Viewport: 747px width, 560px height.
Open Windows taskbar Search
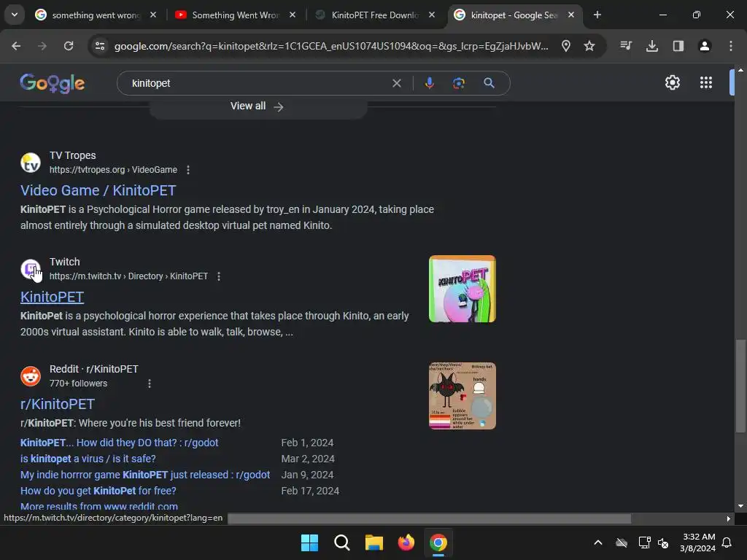click(341, 542)
